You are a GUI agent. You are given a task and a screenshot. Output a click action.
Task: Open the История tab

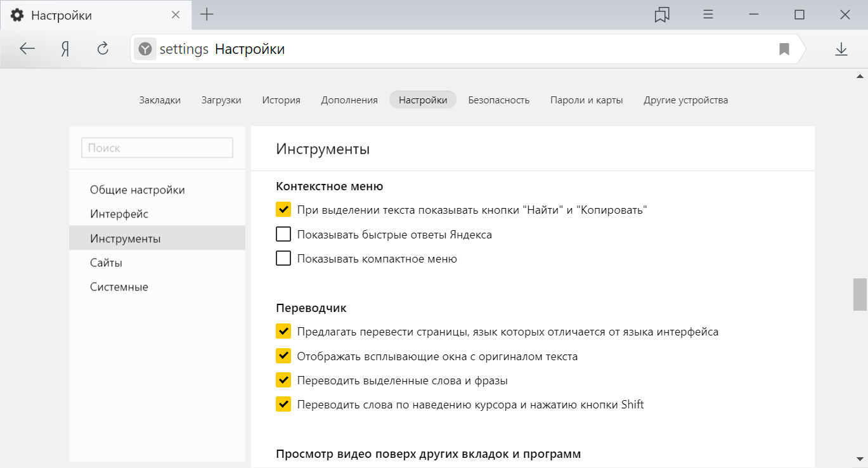click(x=282, y=100)
